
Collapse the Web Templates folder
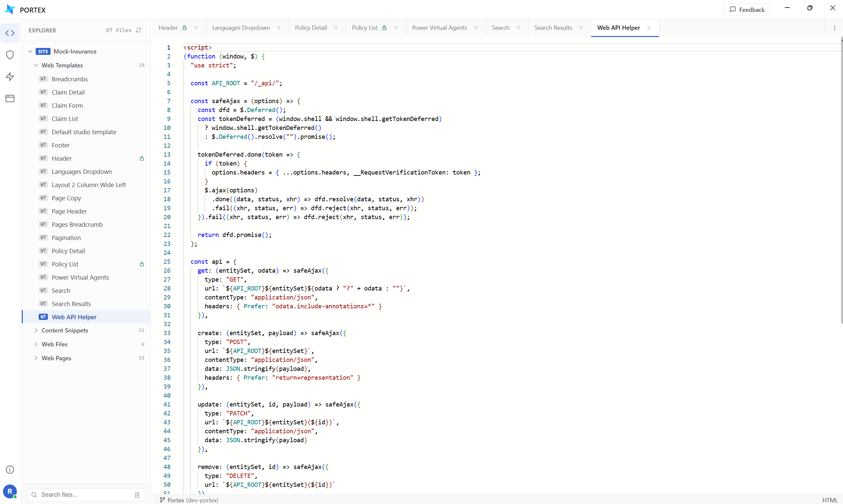point(36,65)
